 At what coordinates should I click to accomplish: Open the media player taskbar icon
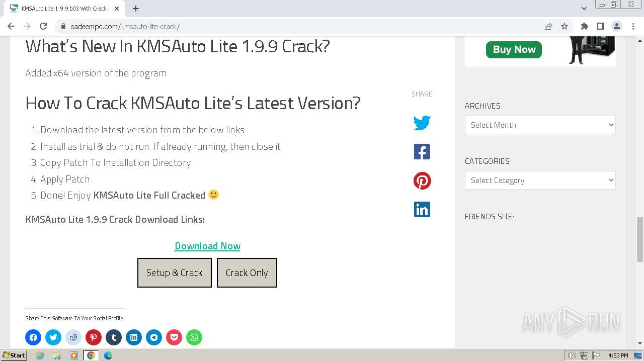pos(74,355)
